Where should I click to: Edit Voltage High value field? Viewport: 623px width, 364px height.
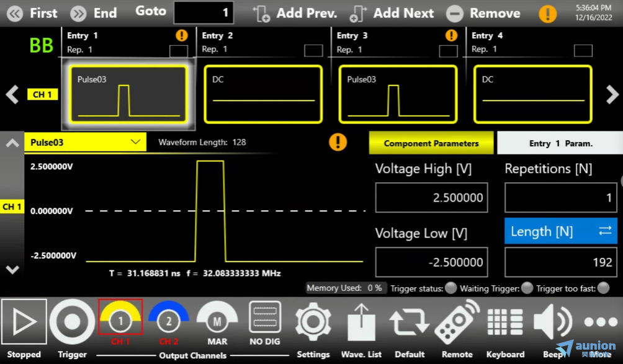click(431, 198)
